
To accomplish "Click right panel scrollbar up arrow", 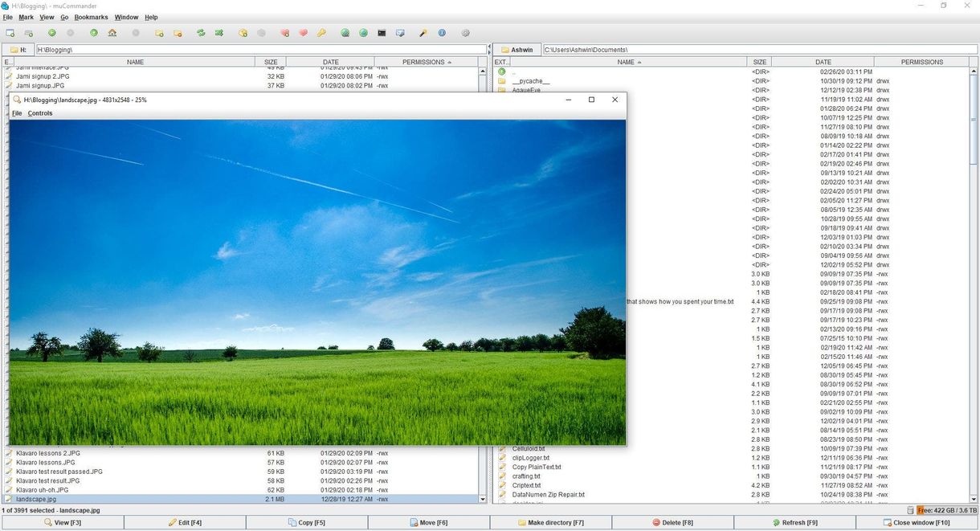I will pos(974,72).
